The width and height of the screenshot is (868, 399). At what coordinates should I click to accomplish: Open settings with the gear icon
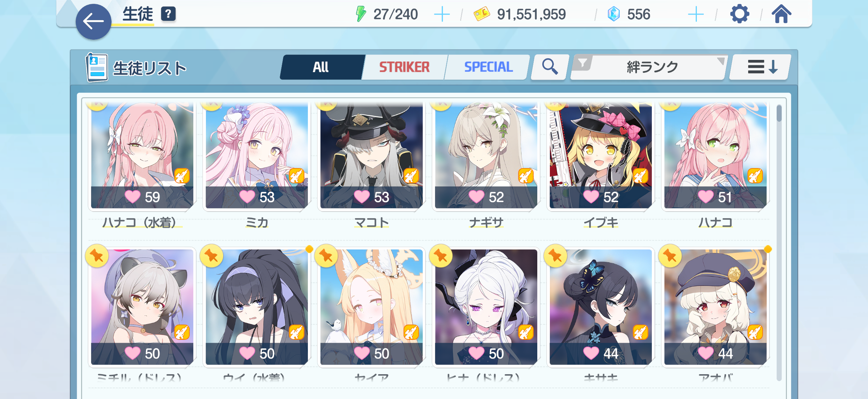point(739,14)
